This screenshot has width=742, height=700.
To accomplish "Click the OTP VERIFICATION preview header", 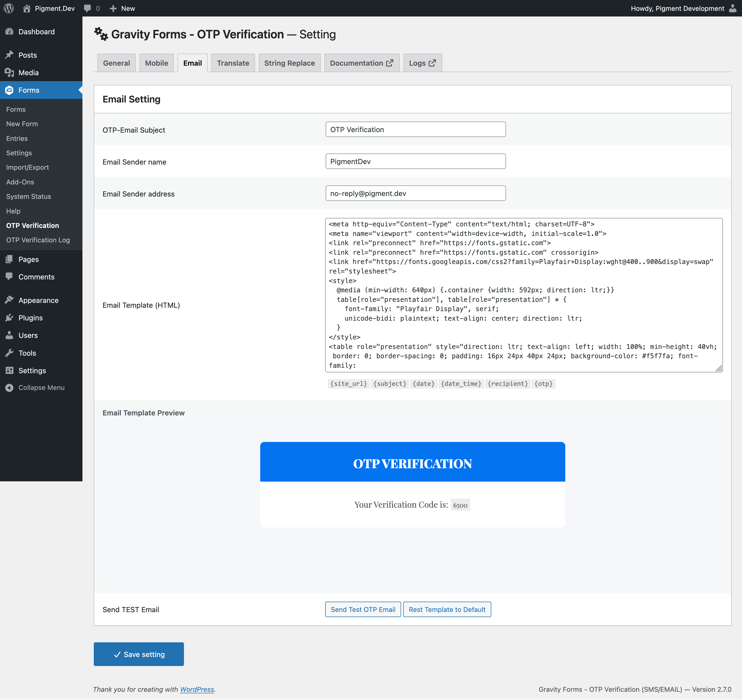I will [x=412, y=462].
